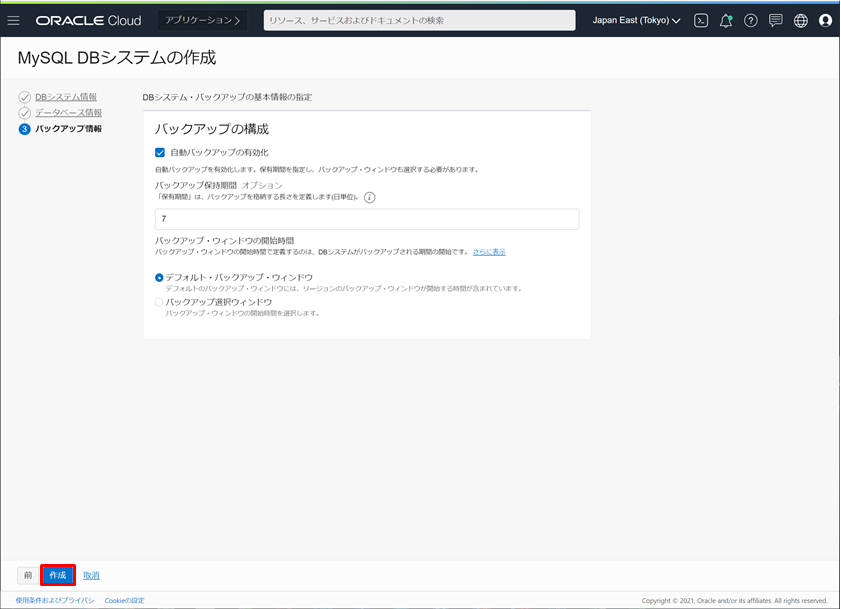This screenshot has height=609, width=841.
Task: Open the chat support icon
Action: (776, 20)
